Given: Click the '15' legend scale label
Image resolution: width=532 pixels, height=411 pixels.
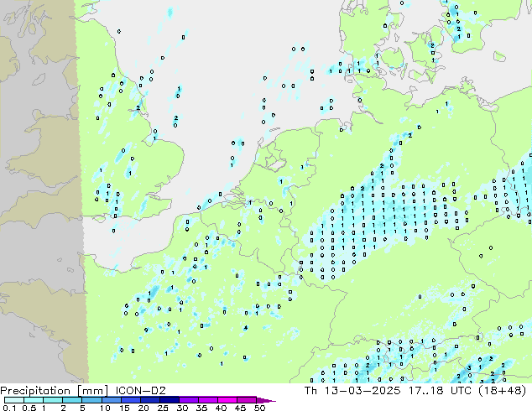Looking at the screenshot, I should 124,408.
